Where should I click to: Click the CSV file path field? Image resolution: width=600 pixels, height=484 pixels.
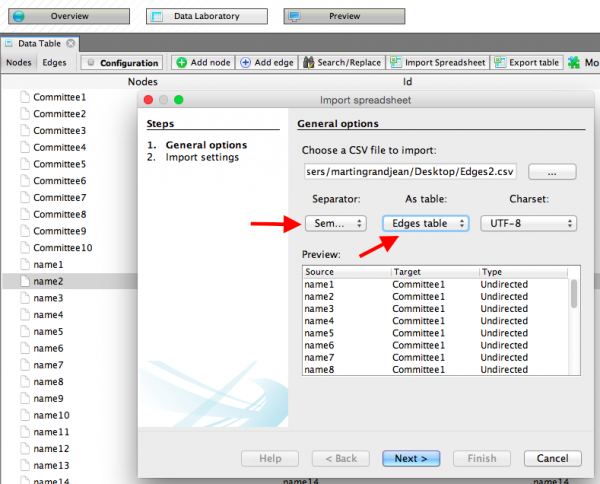[x=410, y=172]
